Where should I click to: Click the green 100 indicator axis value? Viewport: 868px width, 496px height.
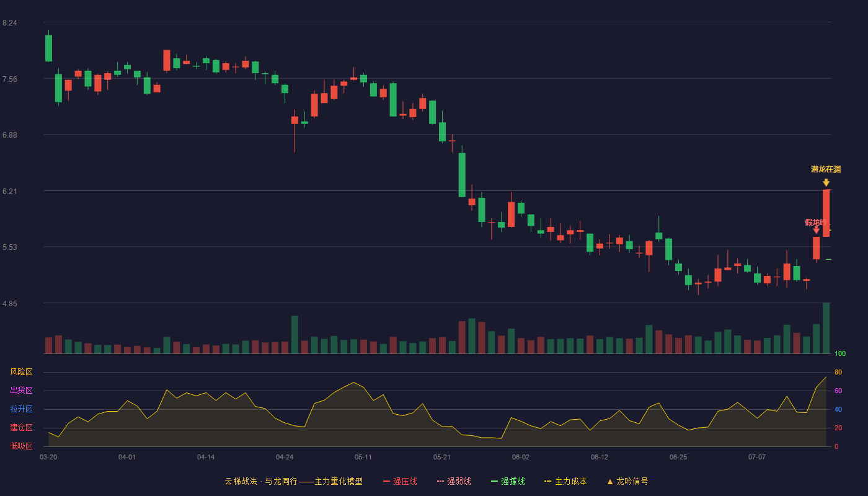coord(840,354)
